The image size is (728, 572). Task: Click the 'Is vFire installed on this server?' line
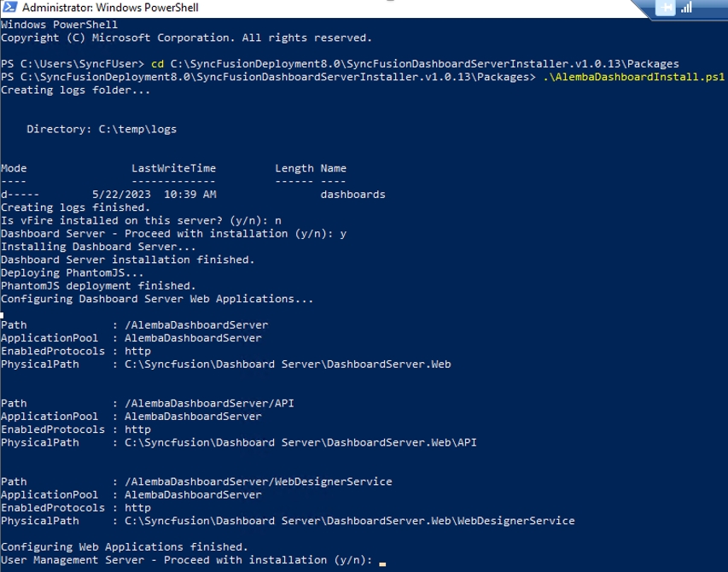141,220
